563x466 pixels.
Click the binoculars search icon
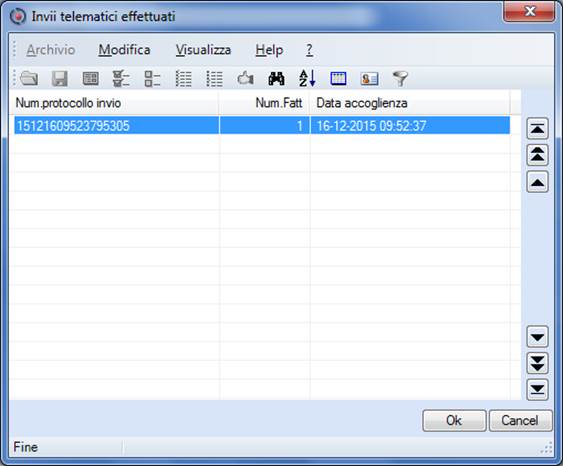[x=276, y=78]
